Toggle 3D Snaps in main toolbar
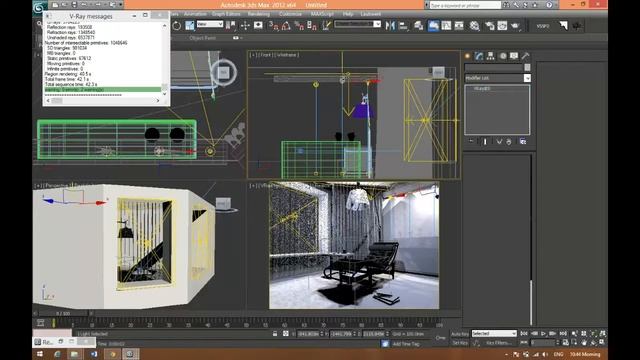 pos(273,25)
